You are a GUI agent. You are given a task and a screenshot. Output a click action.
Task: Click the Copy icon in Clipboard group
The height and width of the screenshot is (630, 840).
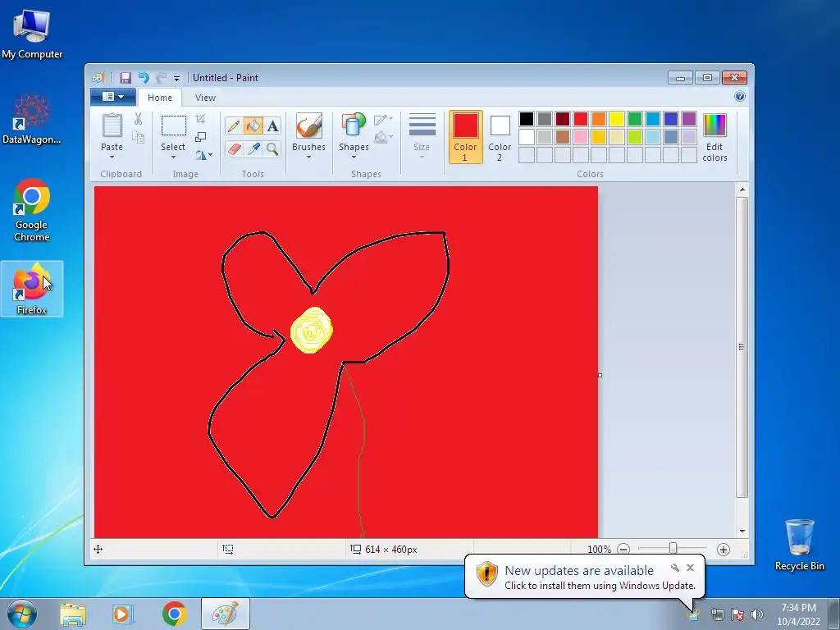click(x=138, y=138)
